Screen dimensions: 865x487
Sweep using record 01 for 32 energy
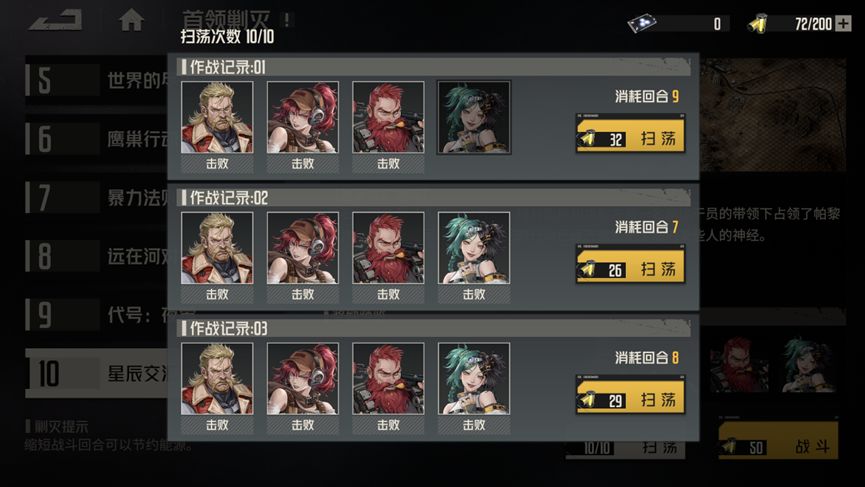pyautogui.click(x=631, y=134)
